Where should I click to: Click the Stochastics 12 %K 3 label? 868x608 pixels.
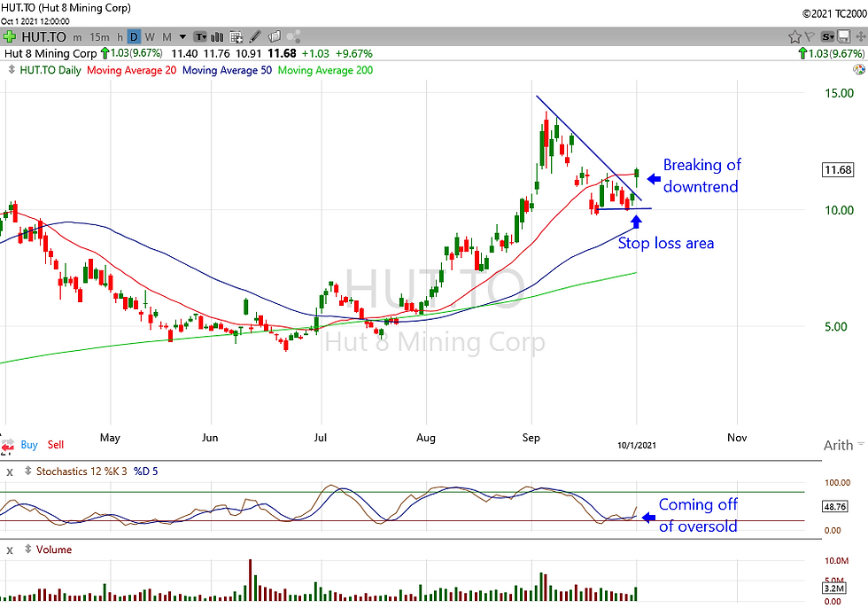click(81, 472)
